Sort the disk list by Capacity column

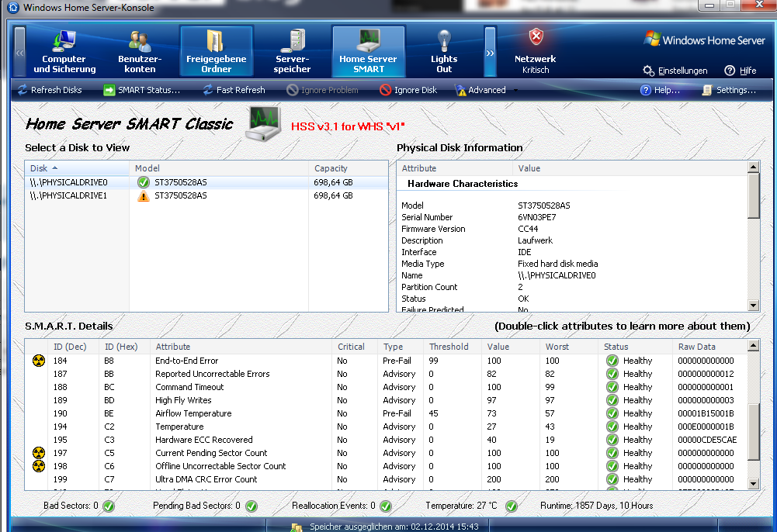tap(348, 168)
